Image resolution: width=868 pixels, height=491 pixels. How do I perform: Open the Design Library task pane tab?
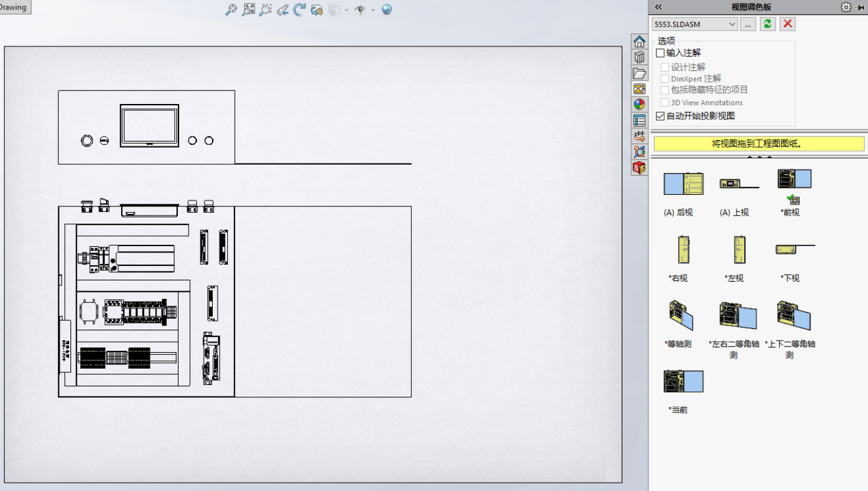pyautogui.click(x=639, y=57)
